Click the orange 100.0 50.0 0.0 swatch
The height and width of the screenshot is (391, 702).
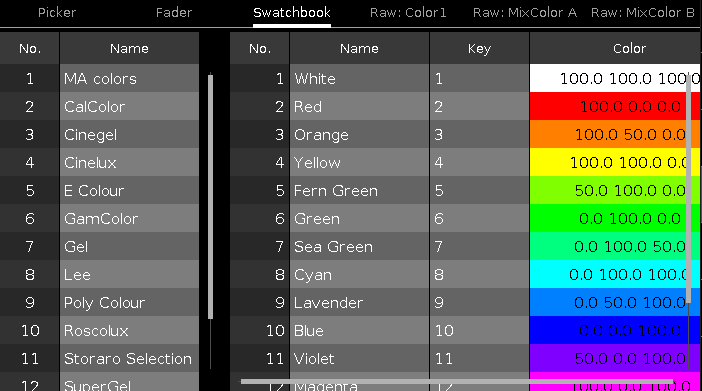[615, 134]
